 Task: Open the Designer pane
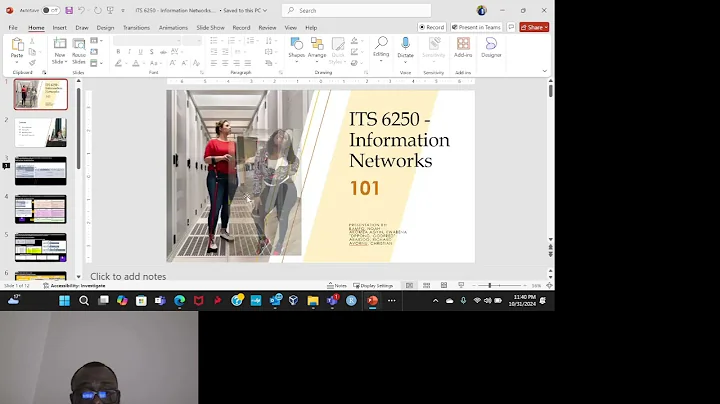pos(491,44)
